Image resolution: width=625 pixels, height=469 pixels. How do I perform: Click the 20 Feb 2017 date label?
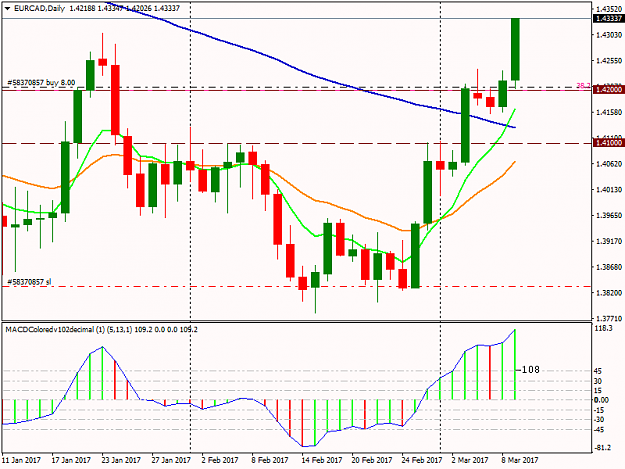pos(372,460)
